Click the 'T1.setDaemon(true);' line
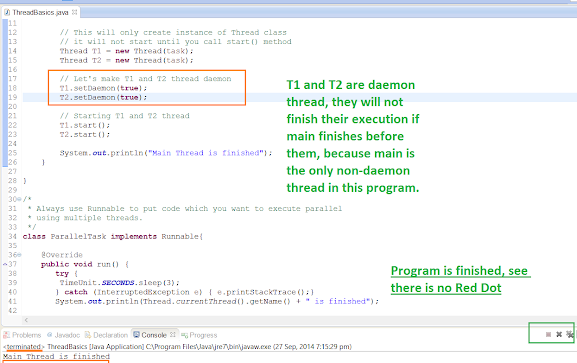This screenshot has width=577, height=363. [103, 88]
